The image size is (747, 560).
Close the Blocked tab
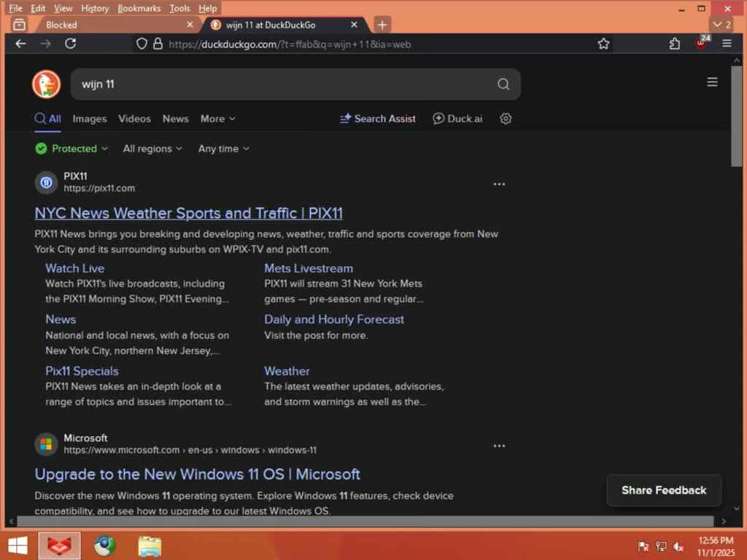190,25
